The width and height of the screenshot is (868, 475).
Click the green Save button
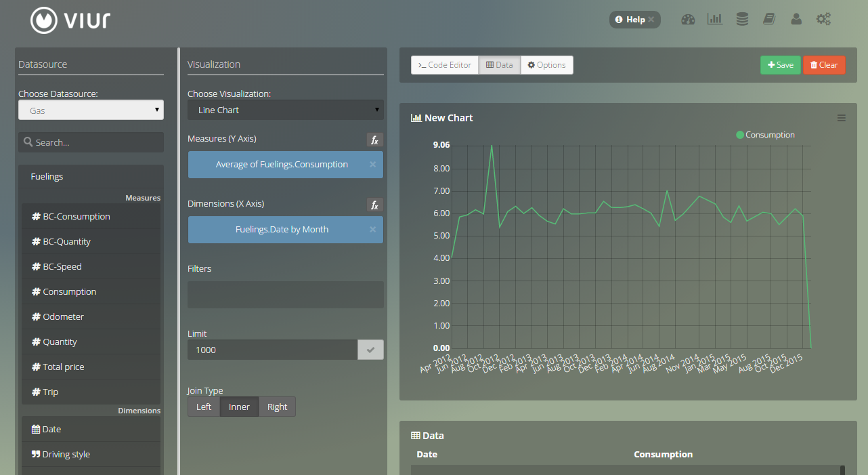780,65
